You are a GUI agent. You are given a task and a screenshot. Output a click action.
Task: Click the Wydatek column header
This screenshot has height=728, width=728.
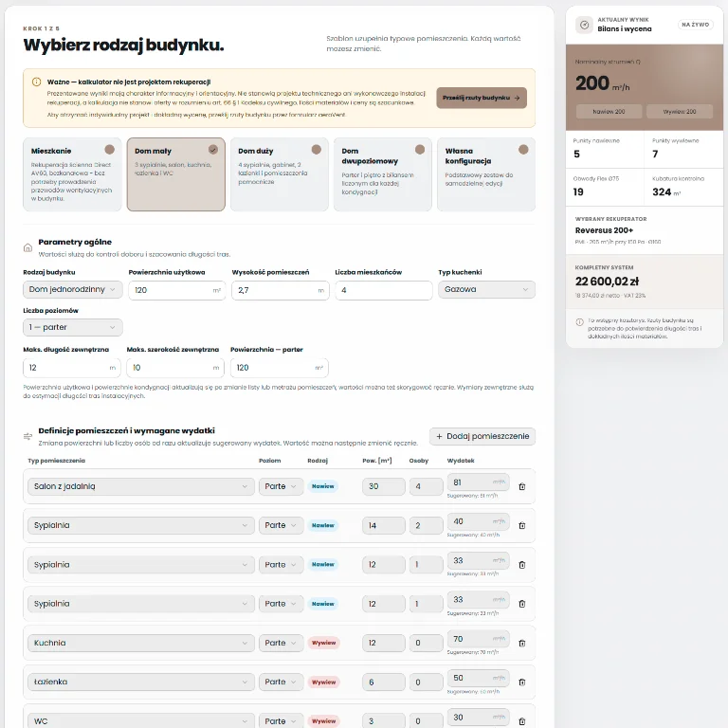click(x=461, y=461)
